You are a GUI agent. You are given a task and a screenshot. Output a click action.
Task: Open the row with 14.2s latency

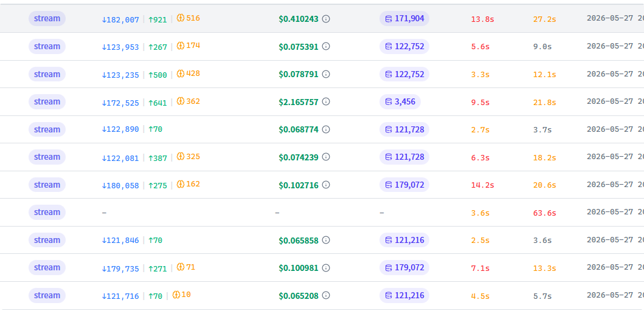[x=322, y=185]
